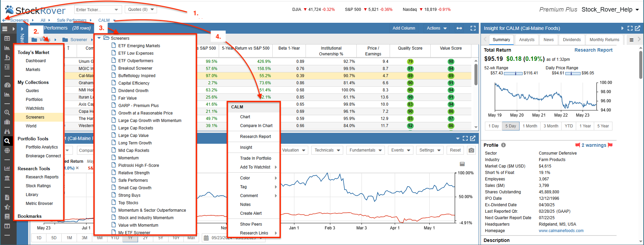This screenshot has height=245, width=644.
Task: Open the Research Report link in Insight
Action: point(593,50)
